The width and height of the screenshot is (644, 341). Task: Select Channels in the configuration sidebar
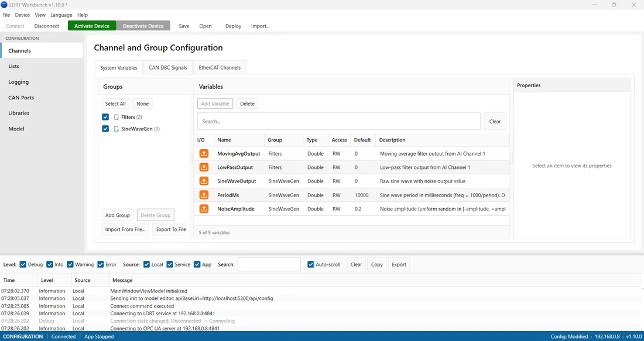coord(42,51)
